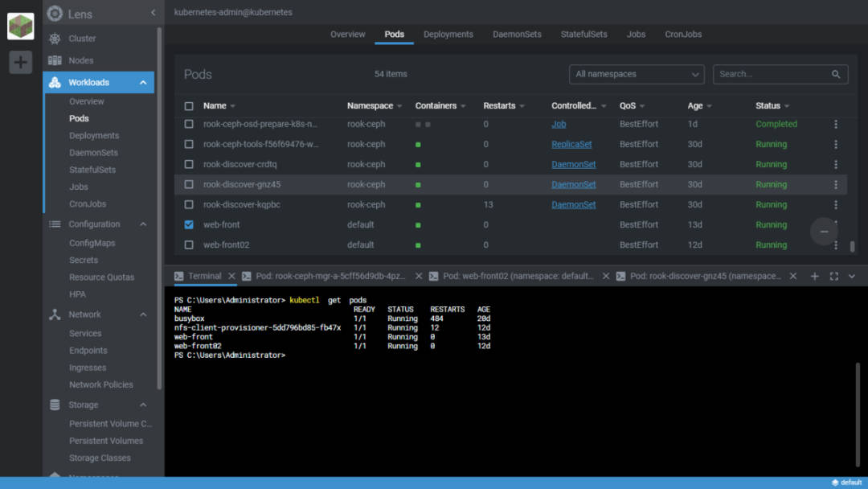Screen dimensions: 868x489
Task: Click the Configuration section icon
Action: (x=55, y=224)
